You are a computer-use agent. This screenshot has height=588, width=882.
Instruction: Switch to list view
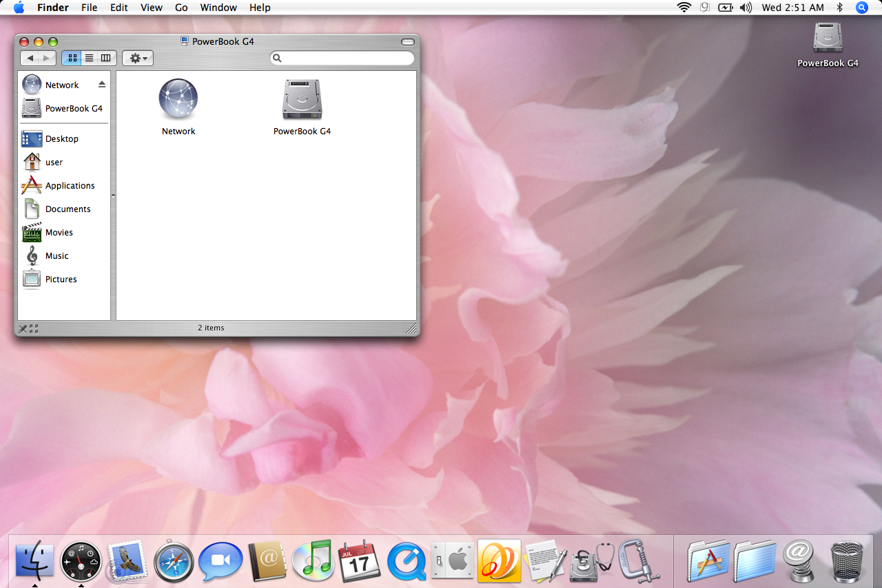(89, 59)
